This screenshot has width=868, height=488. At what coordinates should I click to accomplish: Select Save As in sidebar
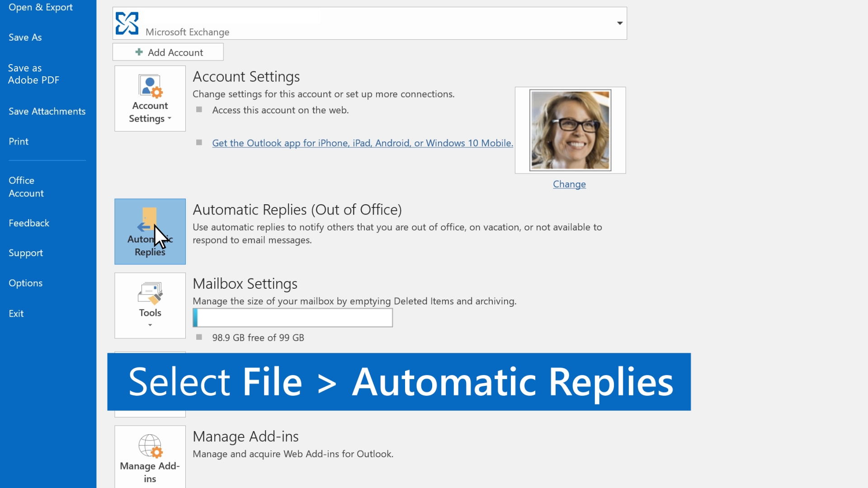tap(25, 38)
